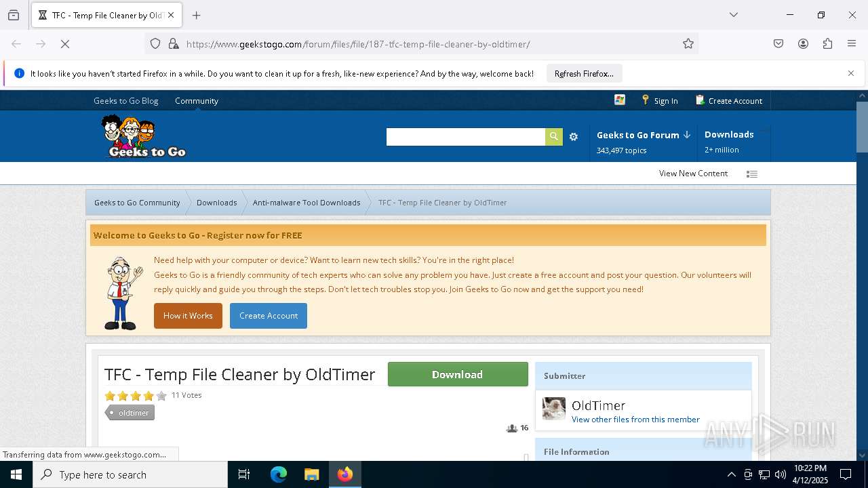Select the Community tab
Image resolution: width=868 pixels, height=488 pixels.
coord(197,100)
